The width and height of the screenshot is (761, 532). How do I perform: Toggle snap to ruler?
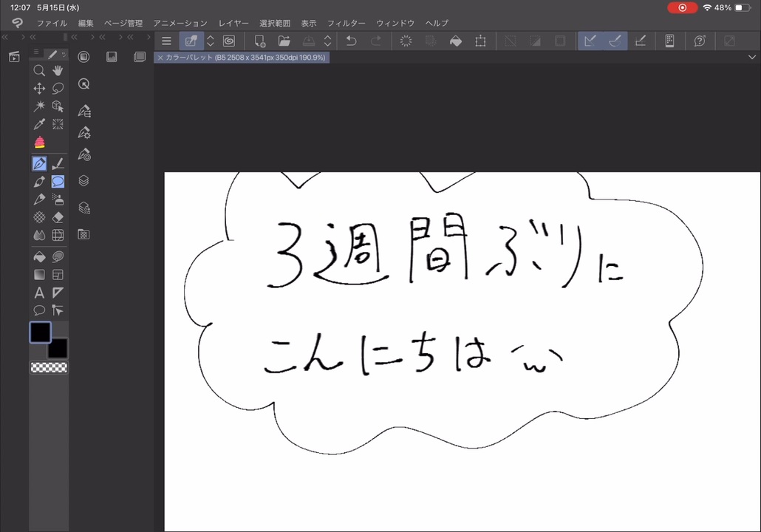[590, 41]
